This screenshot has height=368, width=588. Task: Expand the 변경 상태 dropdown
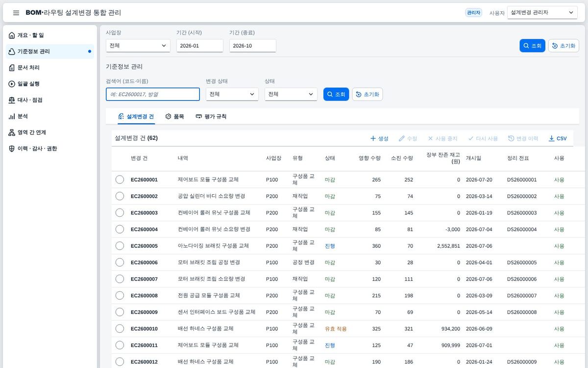232,94
